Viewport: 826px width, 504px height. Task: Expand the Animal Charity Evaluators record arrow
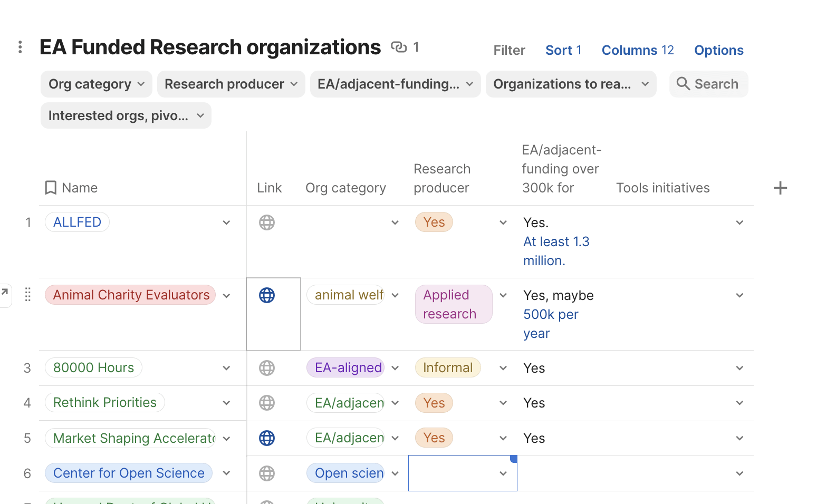pyautogui.click(x=5, y=292)
